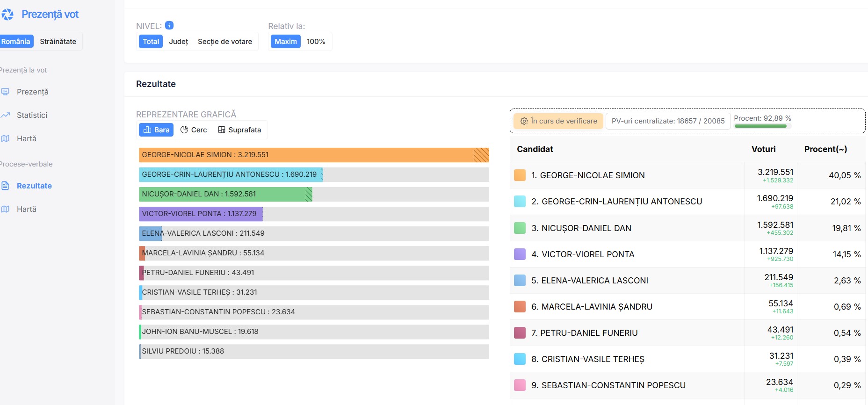This screenshot has width=868, height=405.
Task: Click the orange swatch for George-Nicolae Simion
Action: pyautogui.click(x=520, y=175)
